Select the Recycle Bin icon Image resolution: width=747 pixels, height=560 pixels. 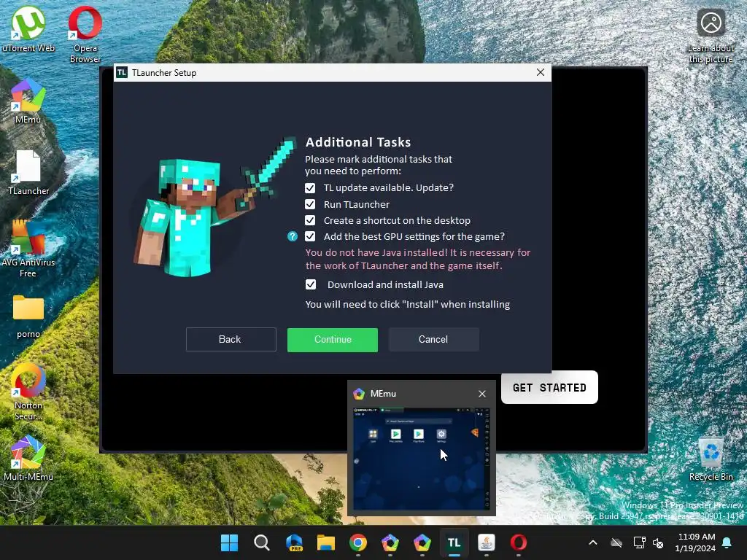pyautogui.click(x=711, y=459)
